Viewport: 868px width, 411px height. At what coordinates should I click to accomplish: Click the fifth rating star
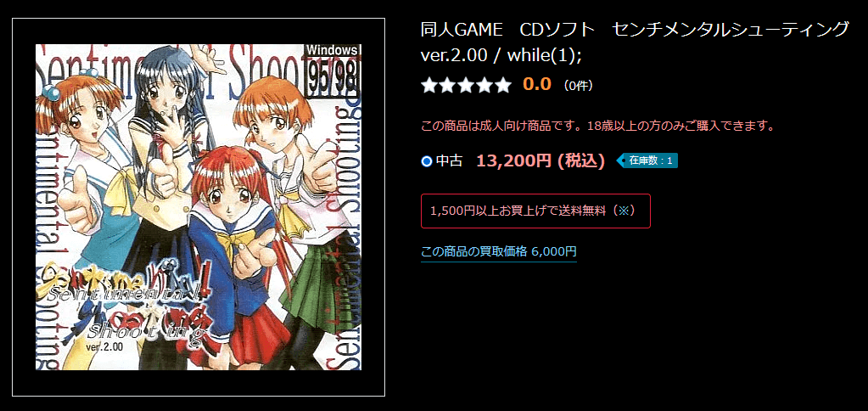(502, 85)
